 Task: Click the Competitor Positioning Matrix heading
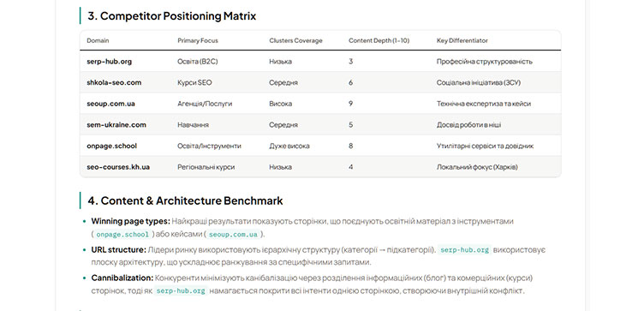171,16
